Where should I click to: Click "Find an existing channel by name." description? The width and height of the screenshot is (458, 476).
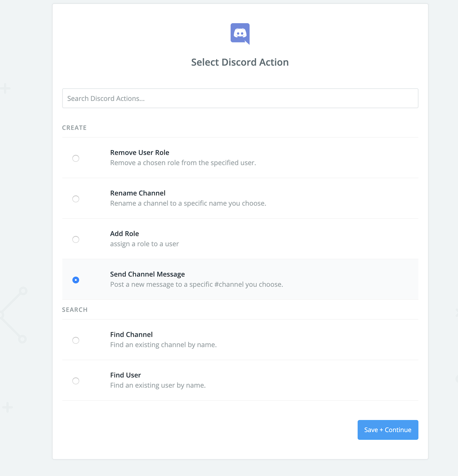pos(164,345)
